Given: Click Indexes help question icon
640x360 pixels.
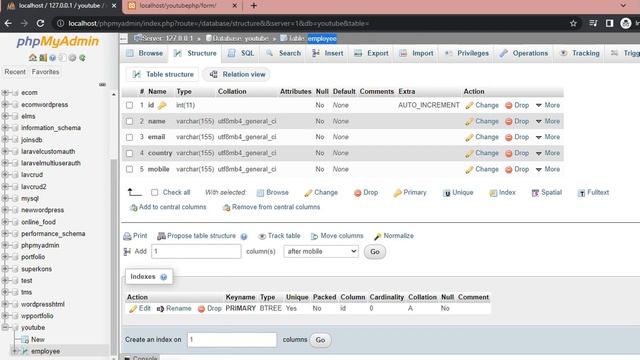Looking at the screenshot, I should coord(164,277).
